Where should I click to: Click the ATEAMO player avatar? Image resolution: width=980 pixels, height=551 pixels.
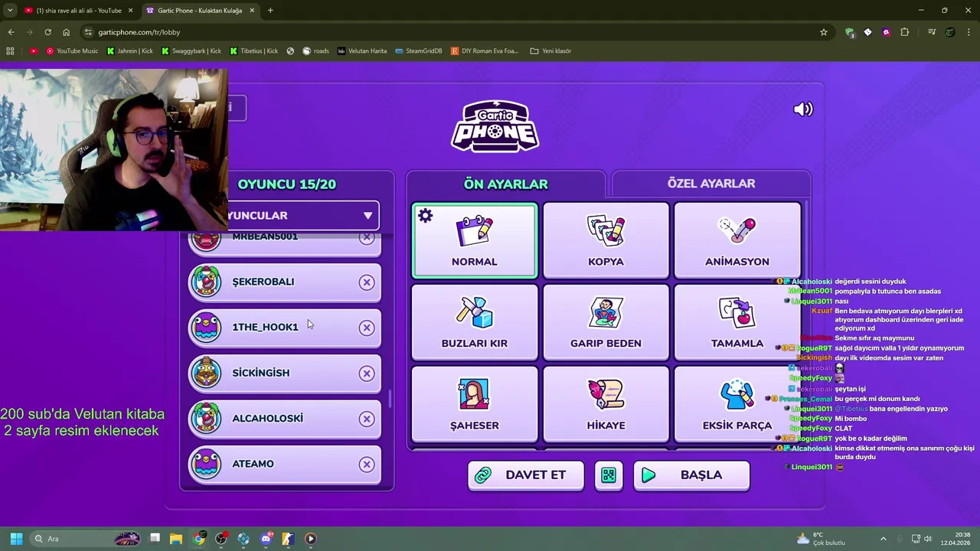(206, 464)
